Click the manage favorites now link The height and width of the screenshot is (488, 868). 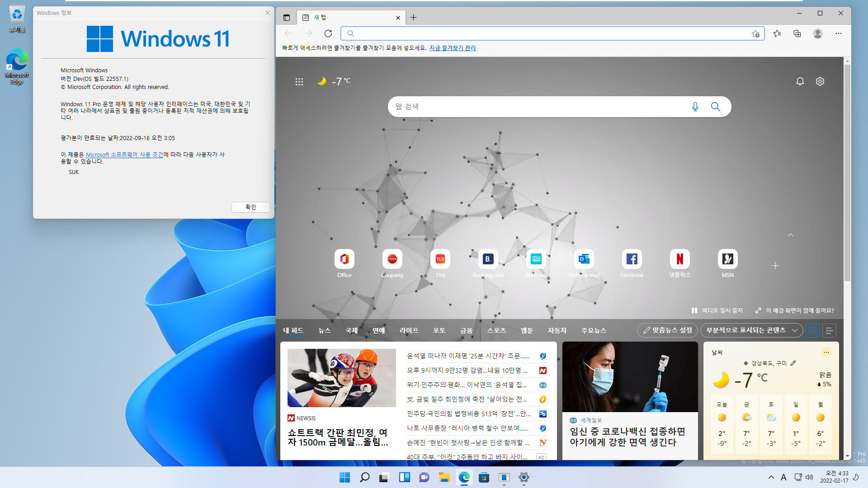click(452, 48)
